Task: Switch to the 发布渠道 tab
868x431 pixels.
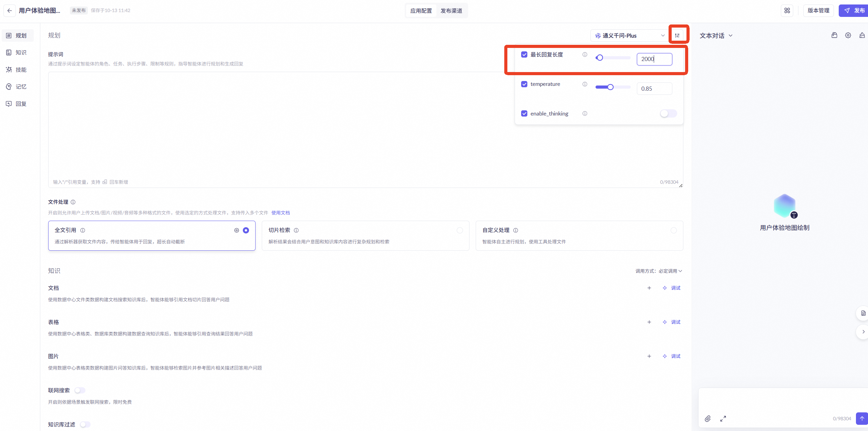Action: coord(451,11)
